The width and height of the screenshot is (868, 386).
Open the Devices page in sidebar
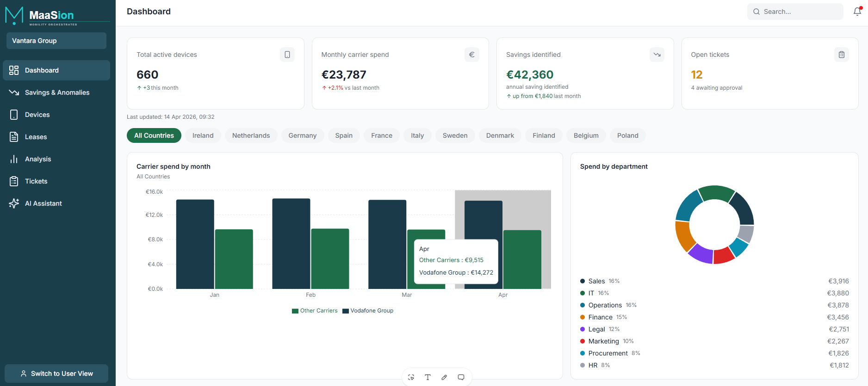(x=56, y=115)
